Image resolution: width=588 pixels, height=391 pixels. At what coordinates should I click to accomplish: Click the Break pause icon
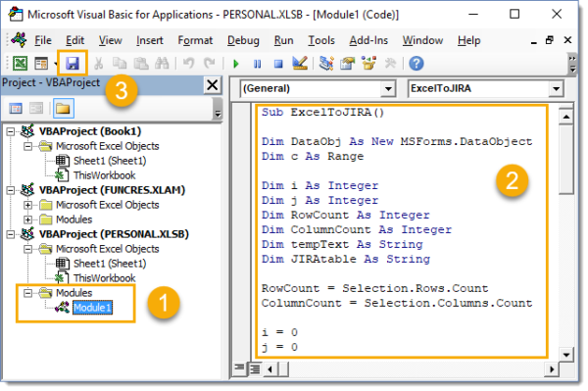(x=257, y=64)
